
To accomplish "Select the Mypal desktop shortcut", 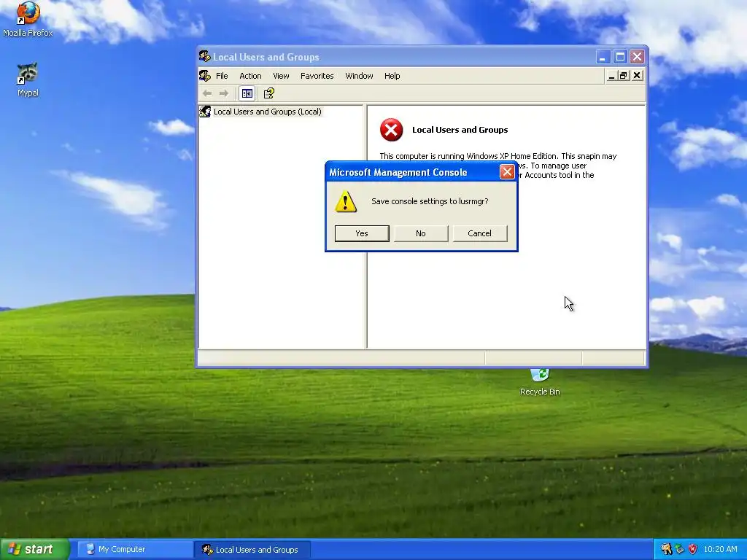I will (28, 79).
